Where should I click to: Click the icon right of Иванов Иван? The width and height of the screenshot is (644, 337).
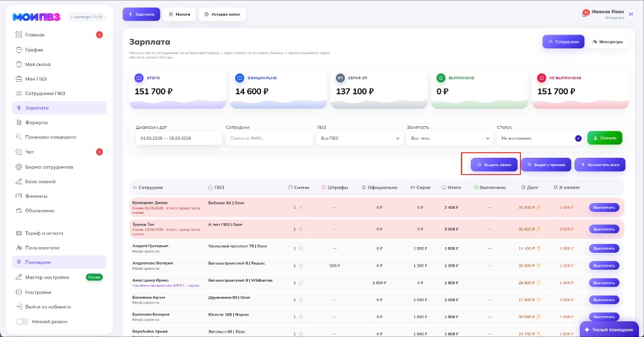tap(631, 14)
